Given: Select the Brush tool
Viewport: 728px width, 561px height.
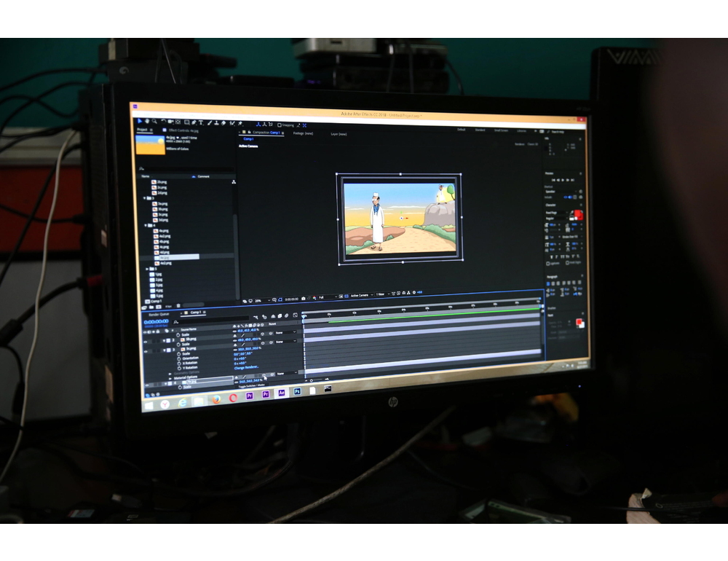Looking at the screenshot, I should click(x=210, y=123).
